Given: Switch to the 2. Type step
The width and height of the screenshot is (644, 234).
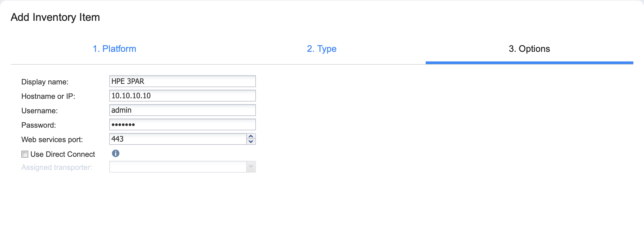Looking at the screenshot, I should pos(321,49).
